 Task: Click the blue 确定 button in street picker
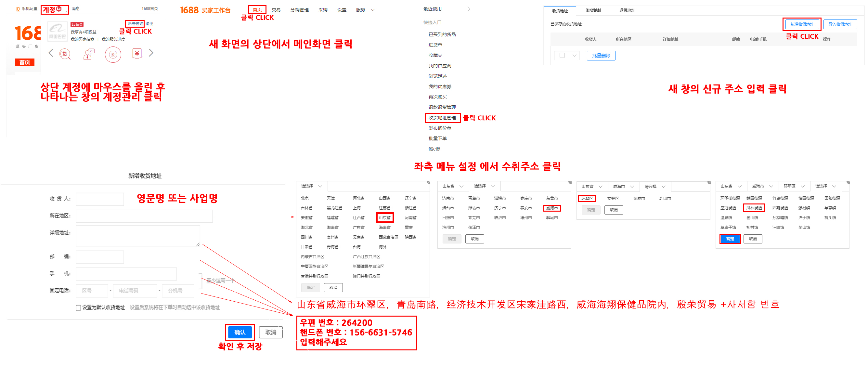[730, 239]
